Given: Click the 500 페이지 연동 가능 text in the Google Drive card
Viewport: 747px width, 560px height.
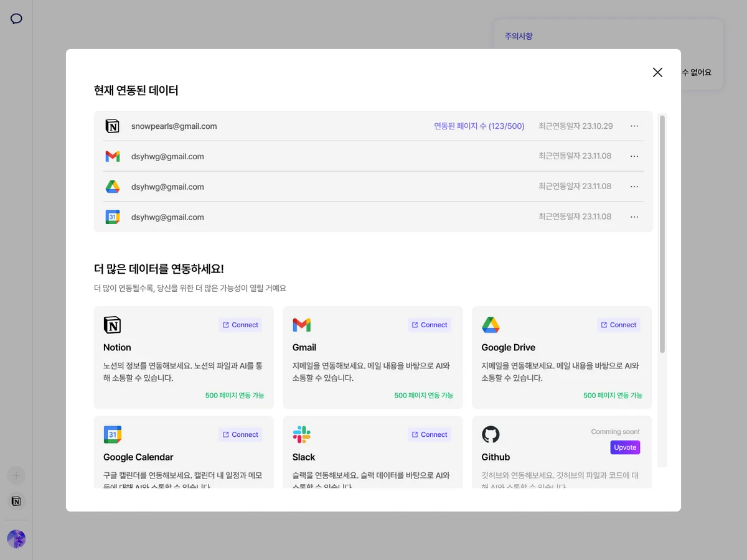Looking at the screenshot, I should tap(613, 395).
